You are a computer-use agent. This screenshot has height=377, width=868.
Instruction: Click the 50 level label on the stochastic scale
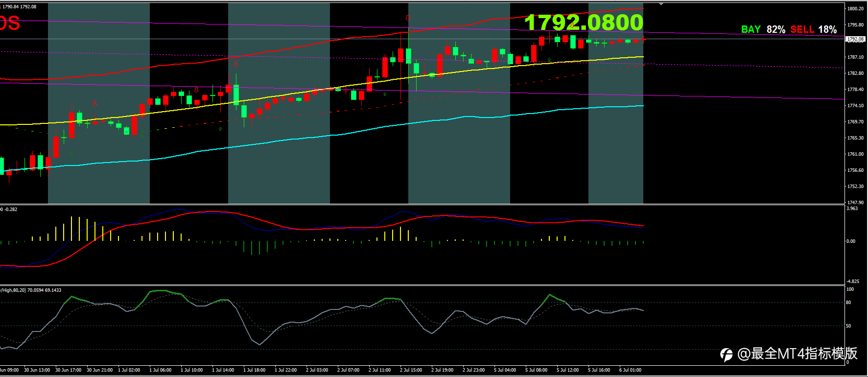click(849, 326)
